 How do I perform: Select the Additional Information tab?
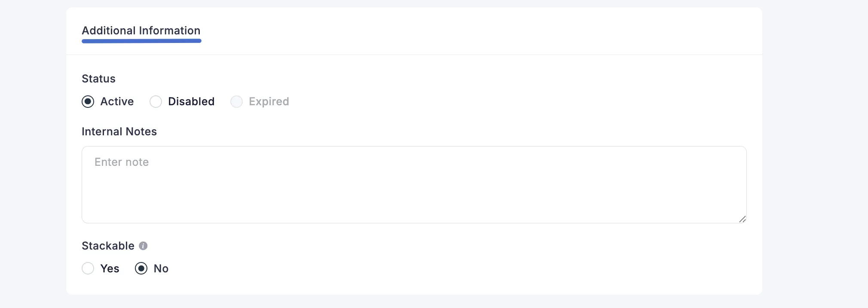click(141, 30)
